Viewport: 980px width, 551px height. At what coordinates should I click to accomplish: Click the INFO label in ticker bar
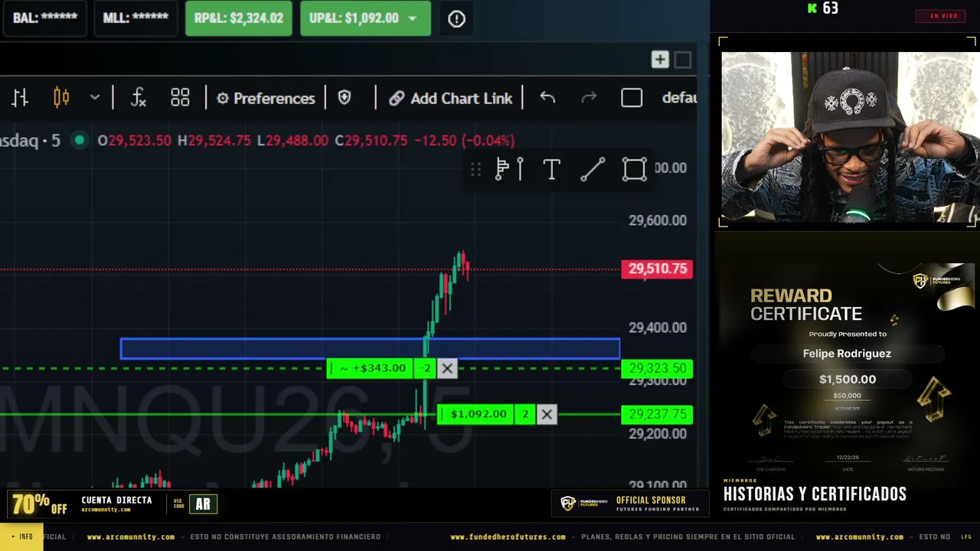click(21, 537)
